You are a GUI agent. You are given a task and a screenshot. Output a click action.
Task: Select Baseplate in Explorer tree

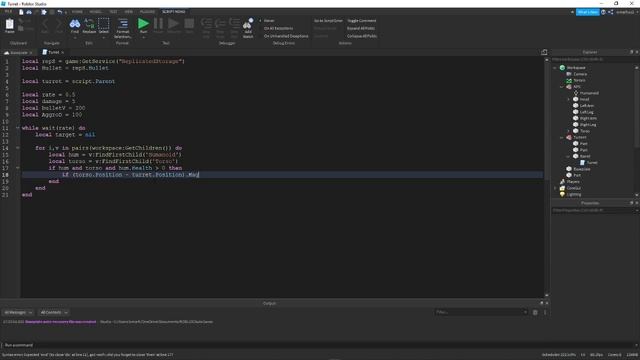582,169
